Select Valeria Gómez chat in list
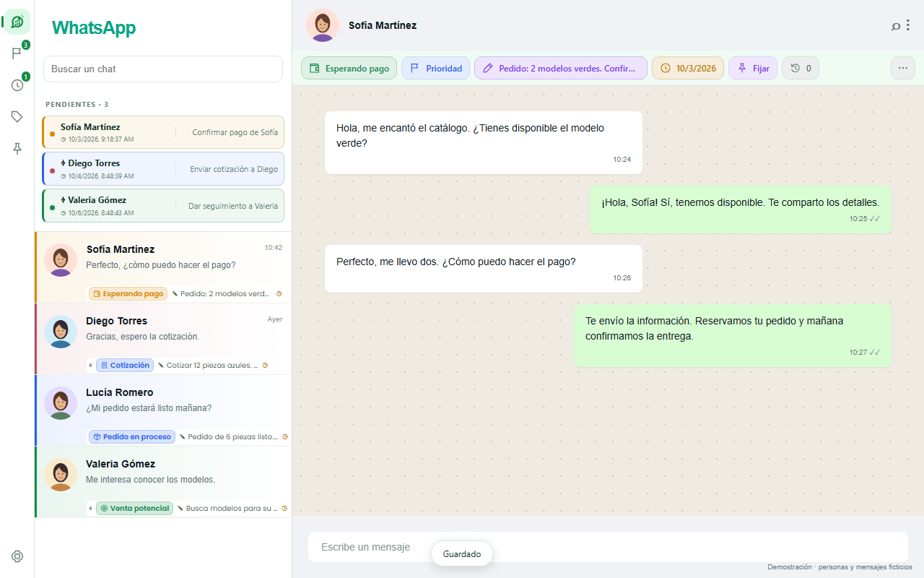The height and width of the screenshot is (578, 924). pyautogui.click(x=163, y=482)
